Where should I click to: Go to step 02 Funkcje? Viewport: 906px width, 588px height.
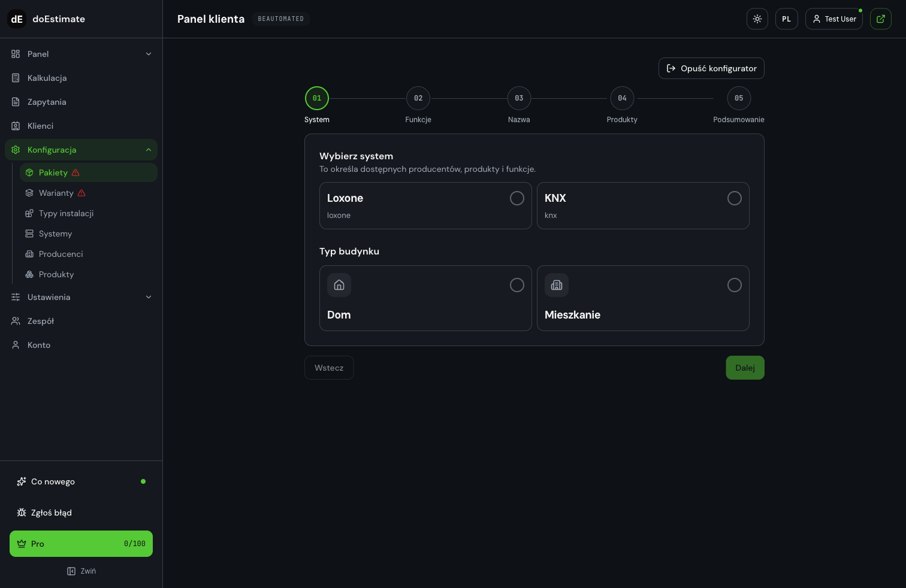click(418, 98)
